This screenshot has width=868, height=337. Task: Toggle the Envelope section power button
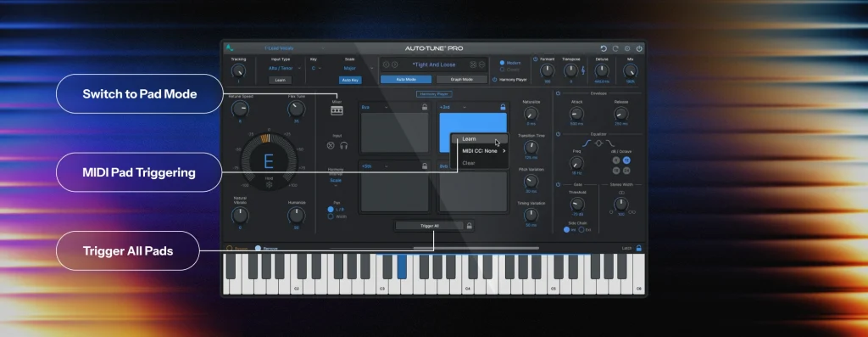point(558,93)
